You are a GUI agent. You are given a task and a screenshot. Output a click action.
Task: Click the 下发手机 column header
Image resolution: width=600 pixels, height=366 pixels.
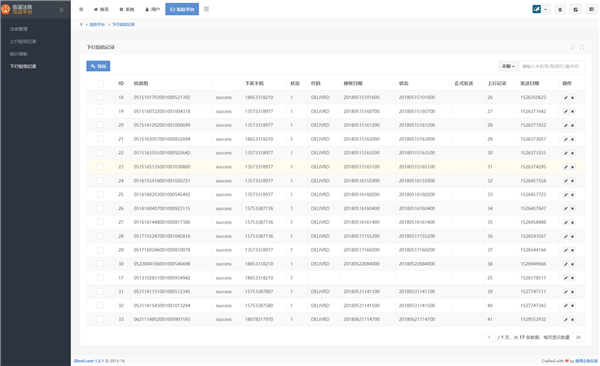point(254,83)
